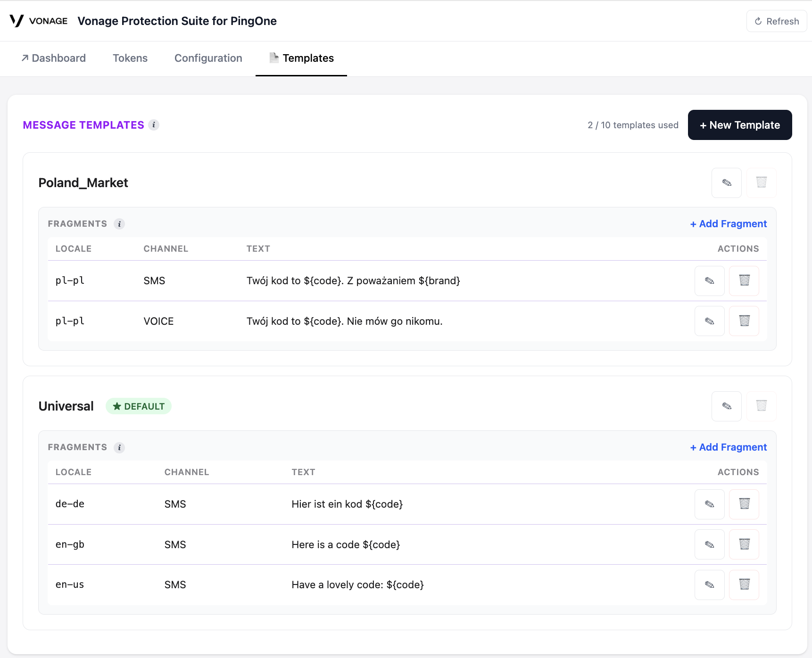Add Fragment to Universal template

729,447
